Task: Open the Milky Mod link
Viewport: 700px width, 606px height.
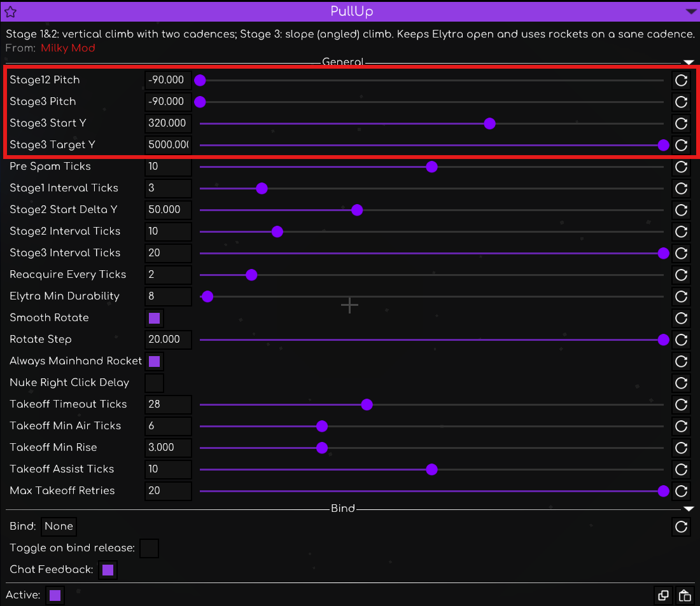Action: click(68, 48)
